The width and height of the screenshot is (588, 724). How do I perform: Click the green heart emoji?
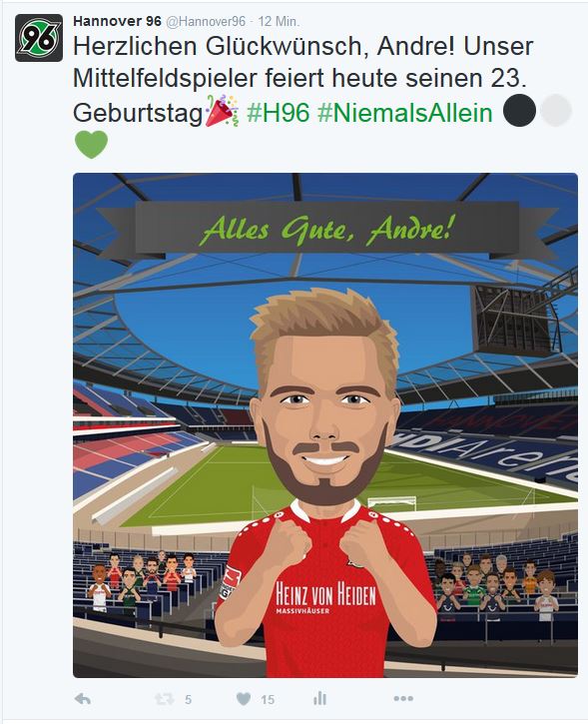(91, 145)
